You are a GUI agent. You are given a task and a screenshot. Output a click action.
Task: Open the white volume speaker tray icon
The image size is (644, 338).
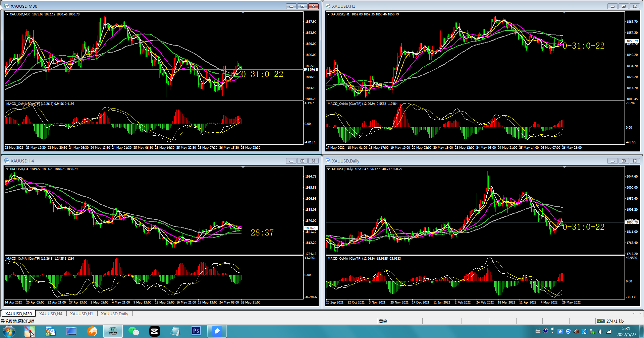(x=600, y=331)
